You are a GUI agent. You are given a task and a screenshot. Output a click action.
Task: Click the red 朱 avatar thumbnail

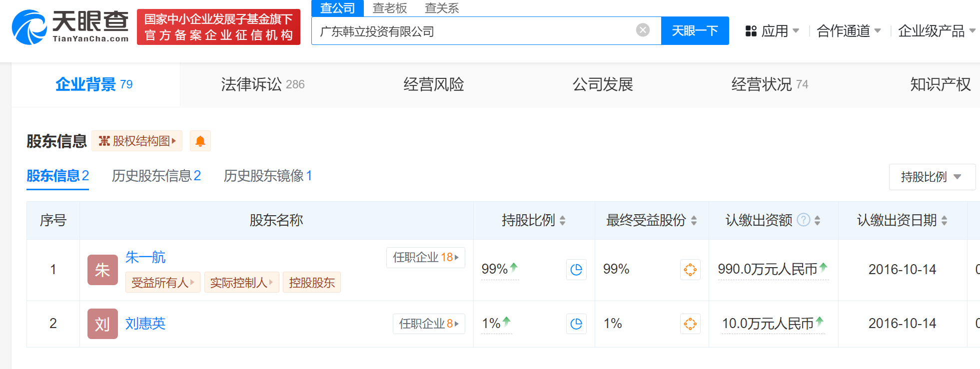click(102, 270)
